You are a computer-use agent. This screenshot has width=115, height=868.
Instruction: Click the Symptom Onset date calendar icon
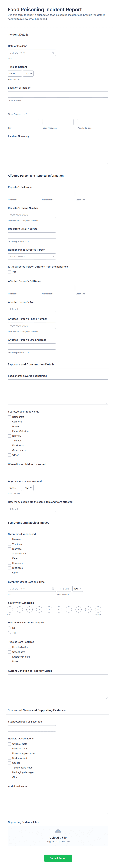[x=53, y=589]
